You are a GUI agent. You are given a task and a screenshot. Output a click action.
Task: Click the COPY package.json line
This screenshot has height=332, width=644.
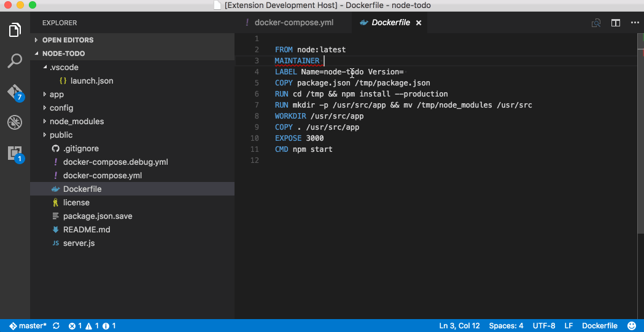coord(352,83)
